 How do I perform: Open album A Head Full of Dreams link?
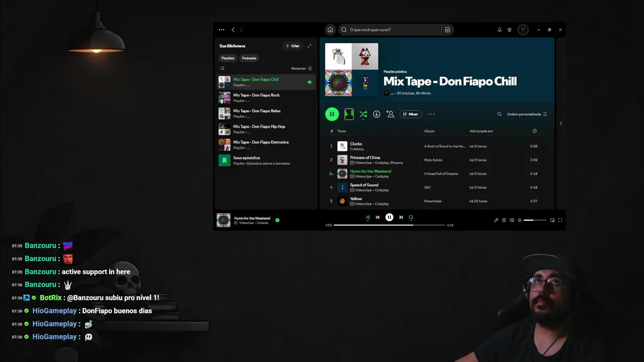441,173
